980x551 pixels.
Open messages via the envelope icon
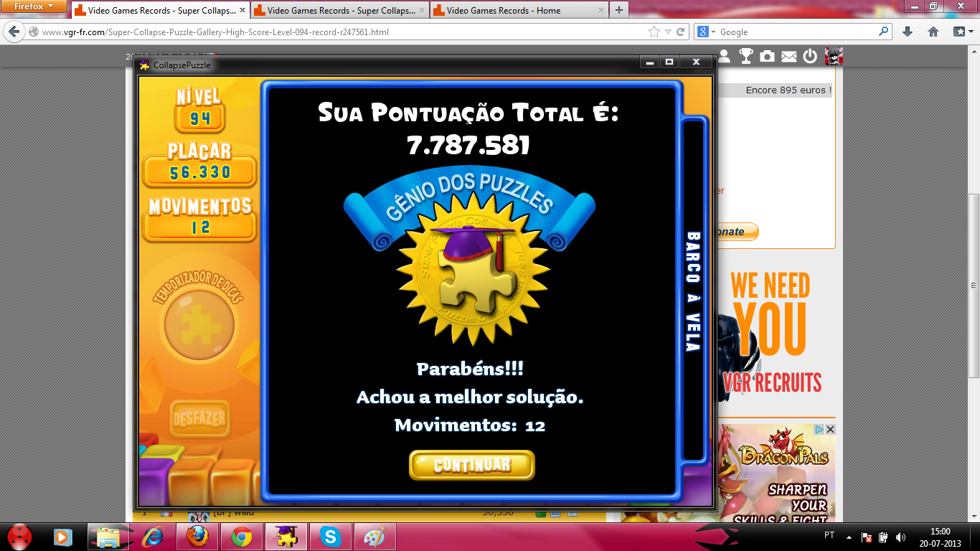[x=788, y=56]
